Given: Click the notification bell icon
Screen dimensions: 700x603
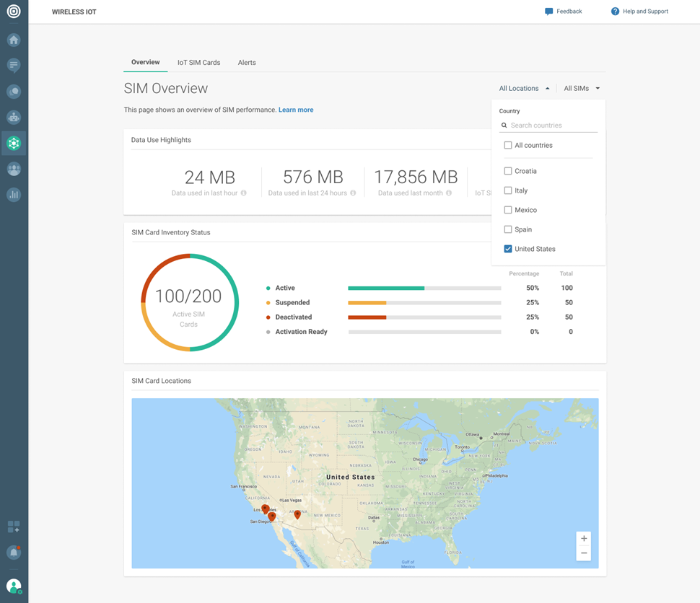Looking at the screenshot, I should [14, 553].
